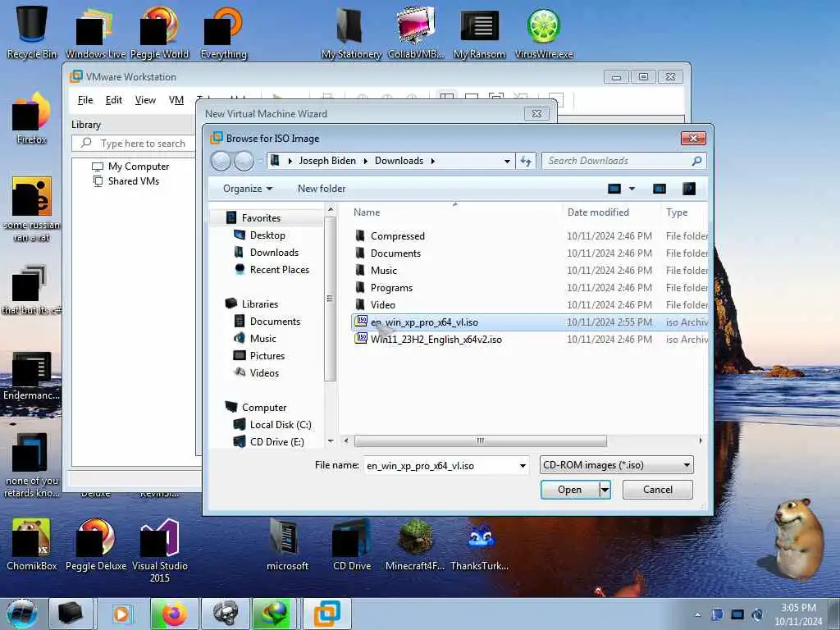Switch to VMware Workstation taskbar button
This screenshot has width=840, height=630.
click(x=327, y=614)
